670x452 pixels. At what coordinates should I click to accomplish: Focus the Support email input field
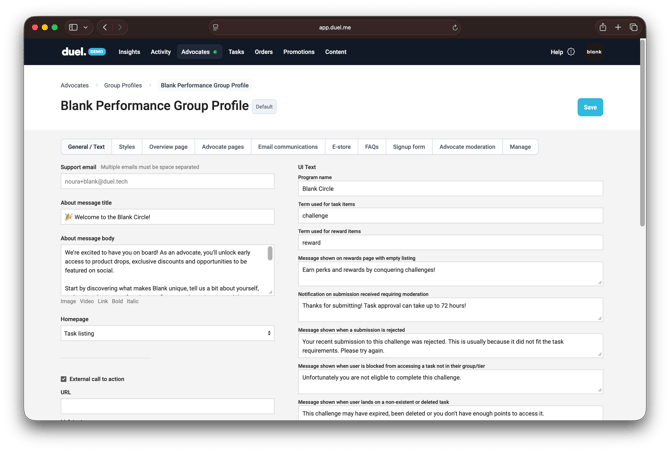coord(167,182)
